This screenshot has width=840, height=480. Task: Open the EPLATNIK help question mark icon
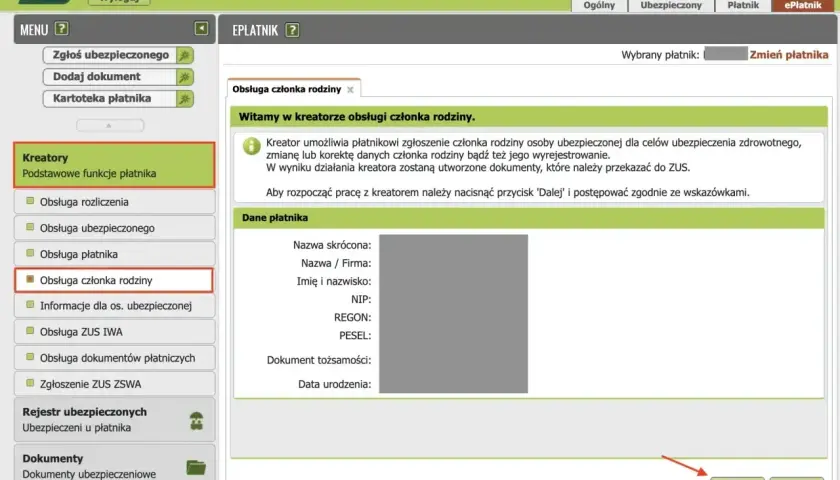292,30
